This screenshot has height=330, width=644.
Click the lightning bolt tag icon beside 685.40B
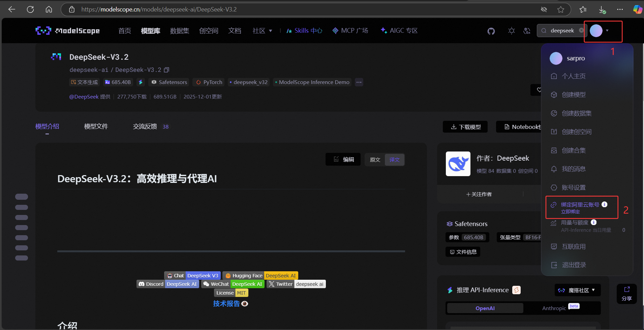[x=141, y=82]
